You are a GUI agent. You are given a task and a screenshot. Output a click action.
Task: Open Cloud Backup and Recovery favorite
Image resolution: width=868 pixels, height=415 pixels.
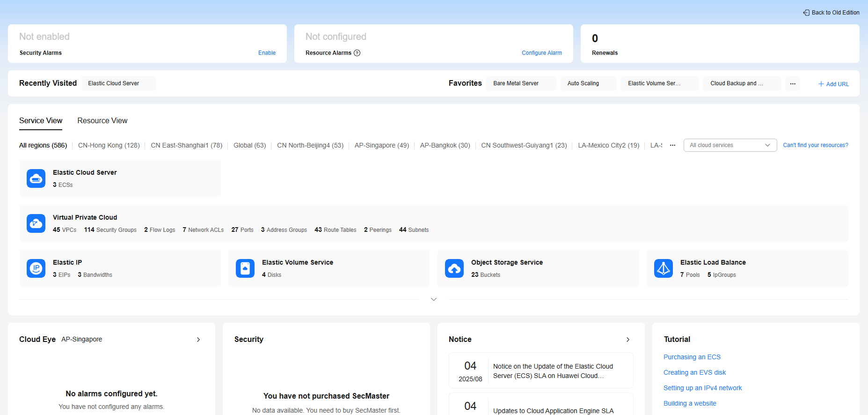click(742, 83)
